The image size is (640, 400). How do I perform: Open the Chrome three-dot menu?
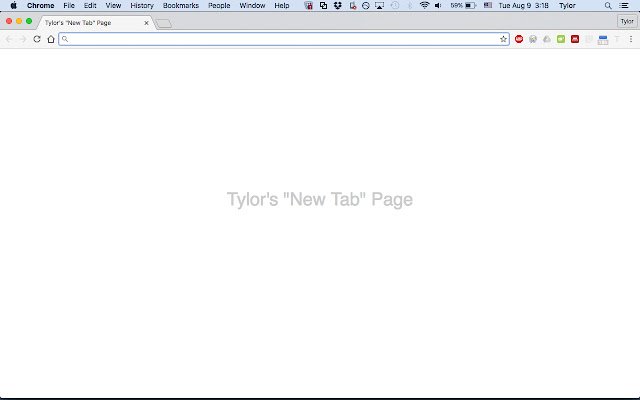pos(631,39)
